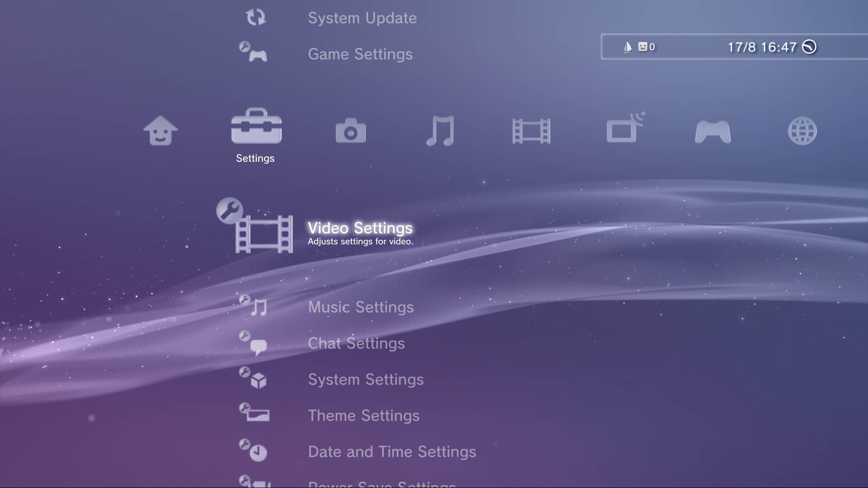This screenshot has width=868, height=488.
Task: Open the Network globe category
Action: click(802, 131)
